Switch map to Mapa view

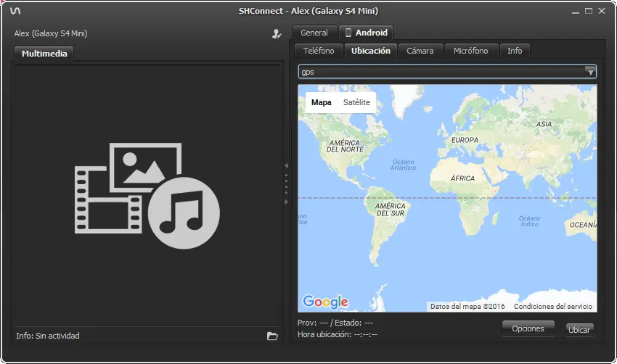[321, 102]
